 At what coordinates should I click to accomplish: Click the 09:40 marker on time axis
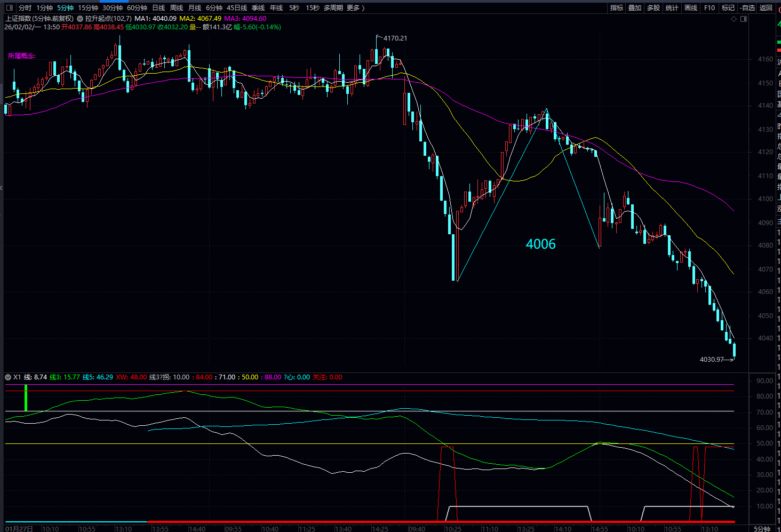417,529
